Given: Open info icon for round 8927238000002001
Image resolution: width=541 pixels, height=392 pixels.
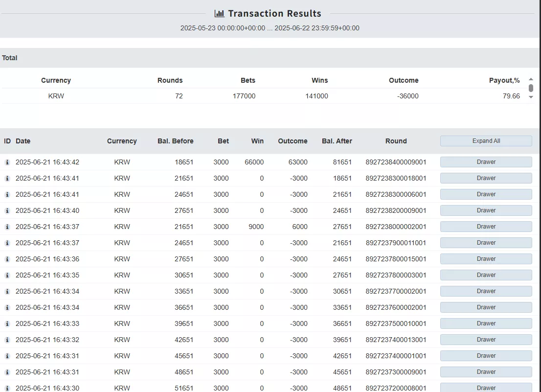Looking at the screenshot, I should (7, 227).
